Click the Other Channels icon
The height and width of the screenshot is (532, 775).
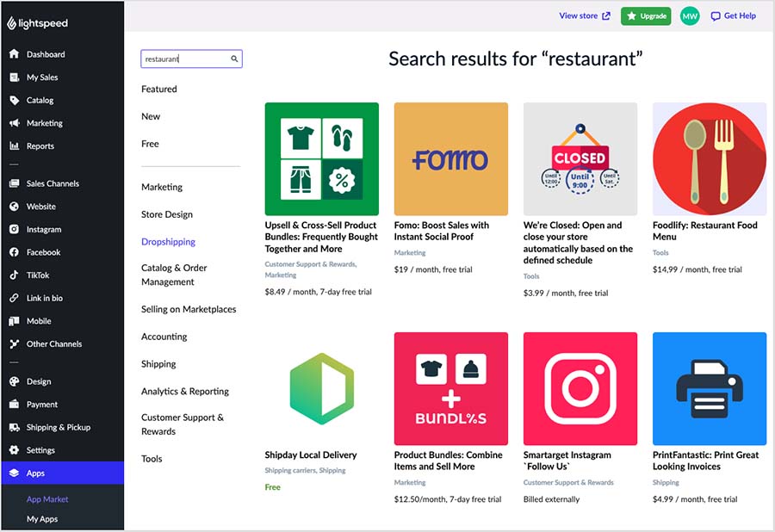click(x=14, y=343)
